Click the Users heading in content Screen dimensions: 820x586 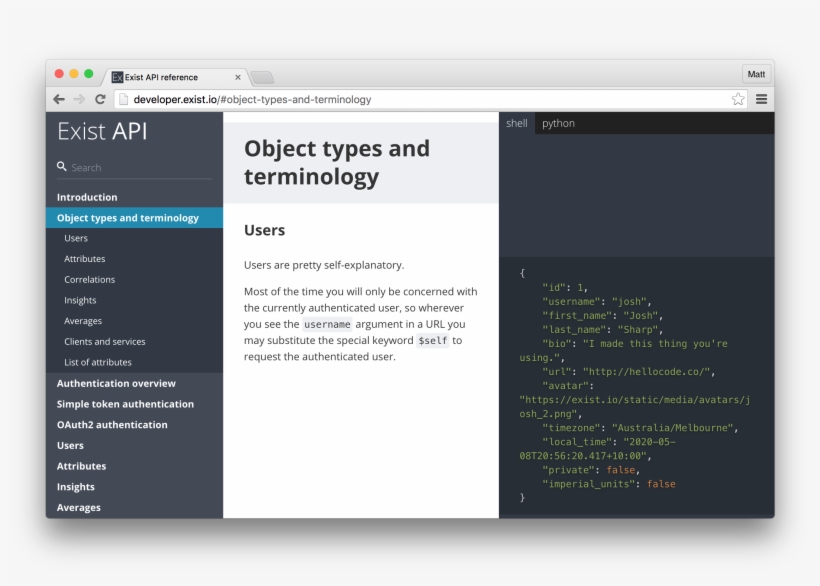pos(264,230)
